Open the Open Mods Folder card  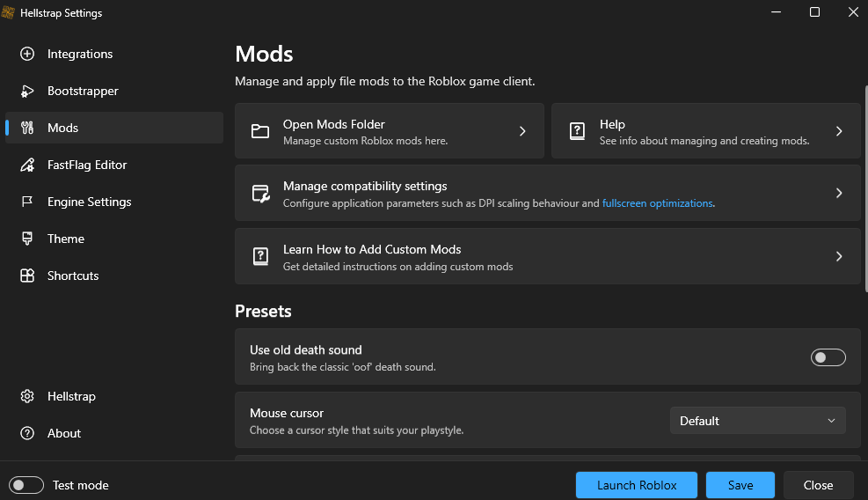click(390, 131)
